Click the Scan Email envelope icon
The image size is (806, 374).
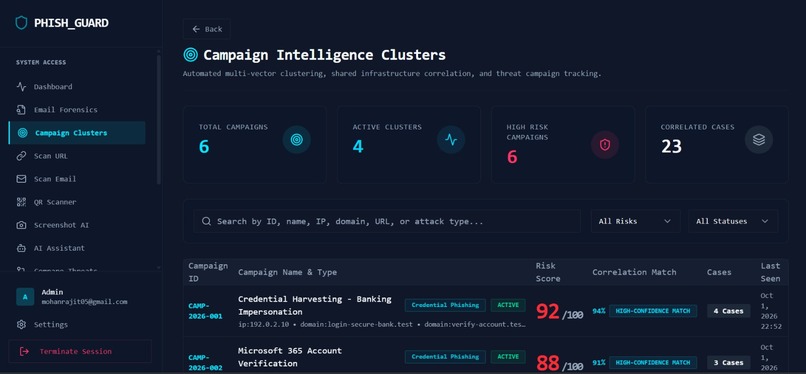tap(21, 179)
